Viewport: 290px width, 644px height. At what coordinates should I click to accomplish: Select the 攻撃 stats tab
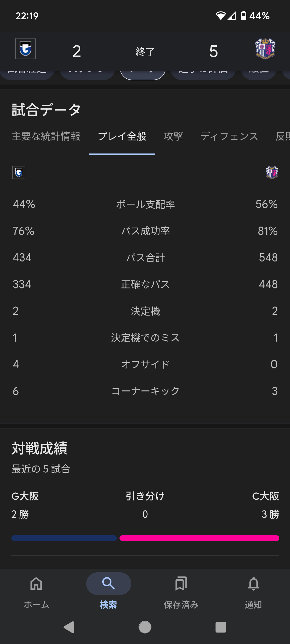coord(173,136)
